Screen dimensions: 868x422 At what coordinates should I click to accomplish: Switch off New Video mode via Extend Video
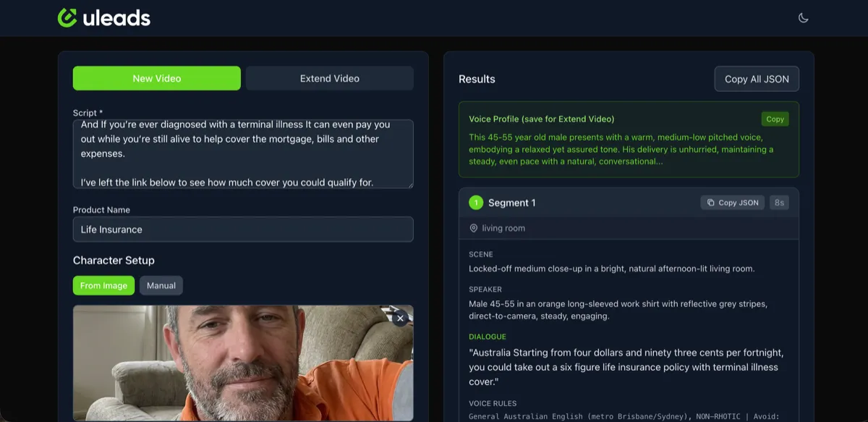click(x=329, y=78)
